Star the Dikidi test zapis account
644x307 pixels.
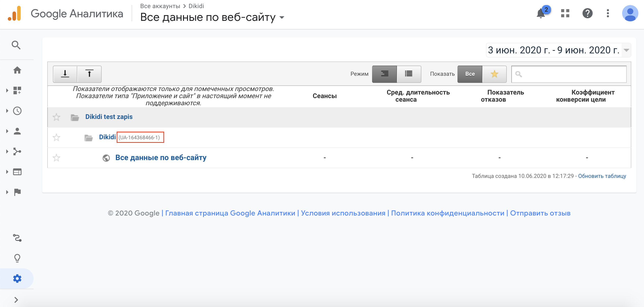[56, 117]
